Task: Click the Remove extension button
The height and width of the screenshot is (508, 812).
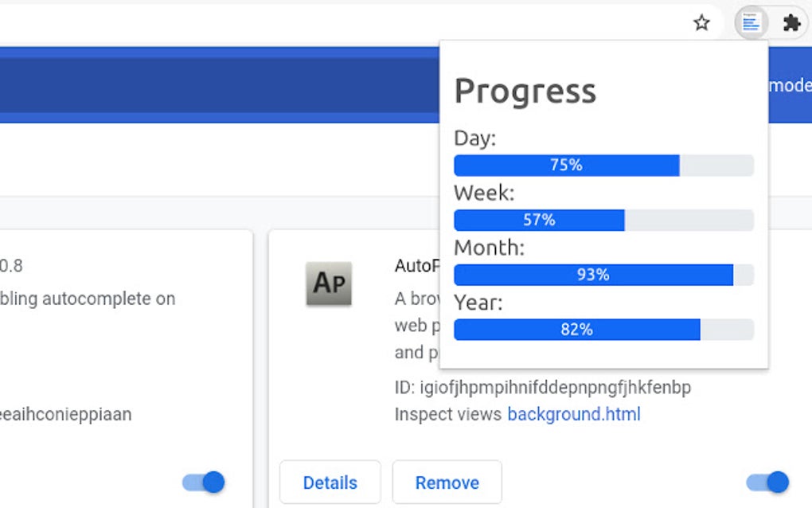Action: pyautogui.click(x=447, y=483)
